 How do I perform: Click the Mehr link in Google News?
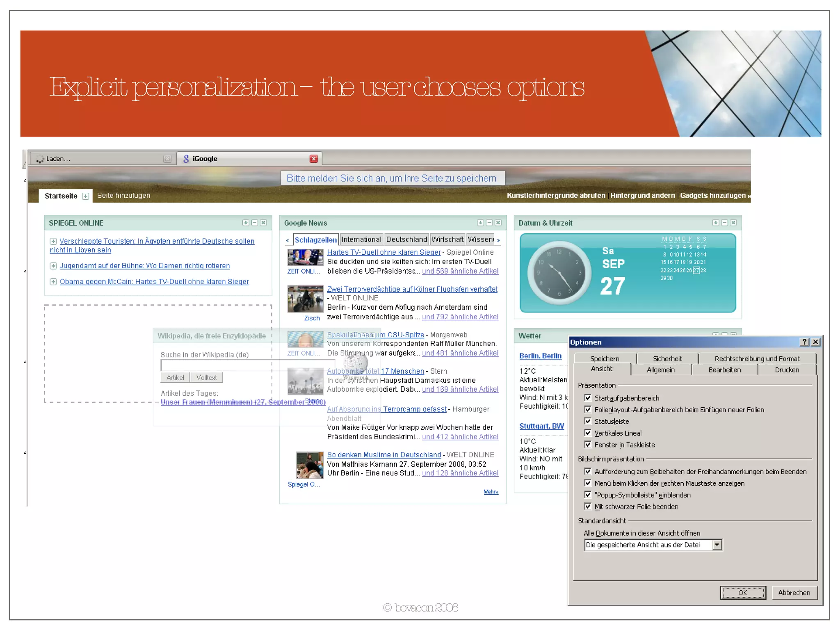tap(491, 492)
